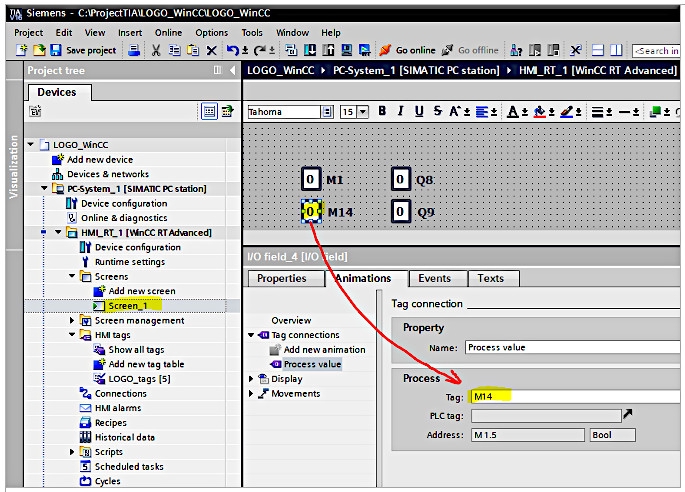Toggle Bold text formatting
Screen dimensions: 685x492
(x=382, y=111)
